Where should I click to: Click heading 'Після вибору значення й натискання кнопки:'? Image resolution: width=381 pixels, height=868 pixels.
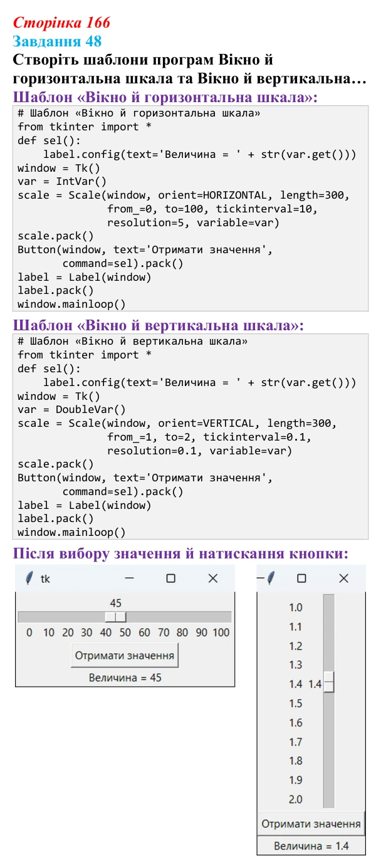coord(180,554)
